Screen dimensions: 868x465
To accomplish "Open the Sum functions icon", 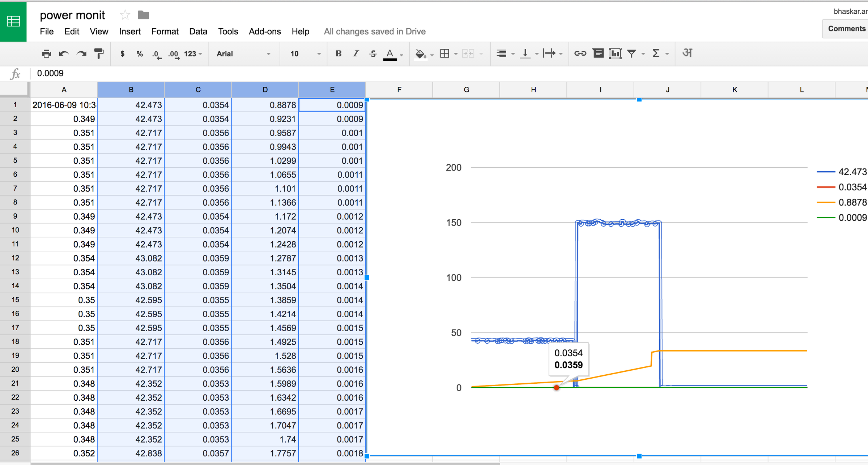I will tap(656, 53).
